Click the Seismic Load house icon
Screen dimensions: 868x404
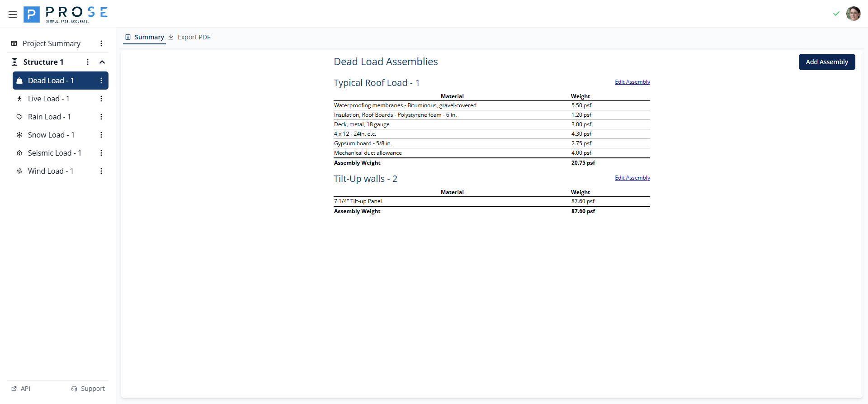tap(19, 153)
